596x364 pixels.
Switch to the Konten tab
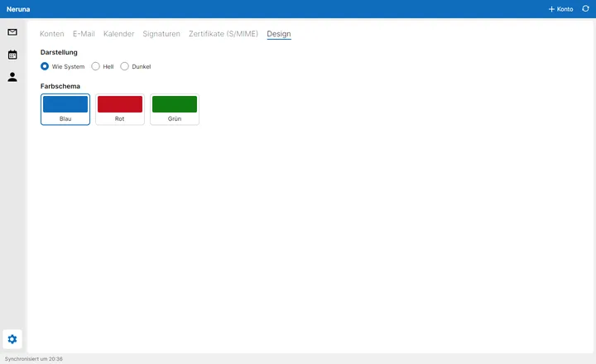[x=51, y=34]
